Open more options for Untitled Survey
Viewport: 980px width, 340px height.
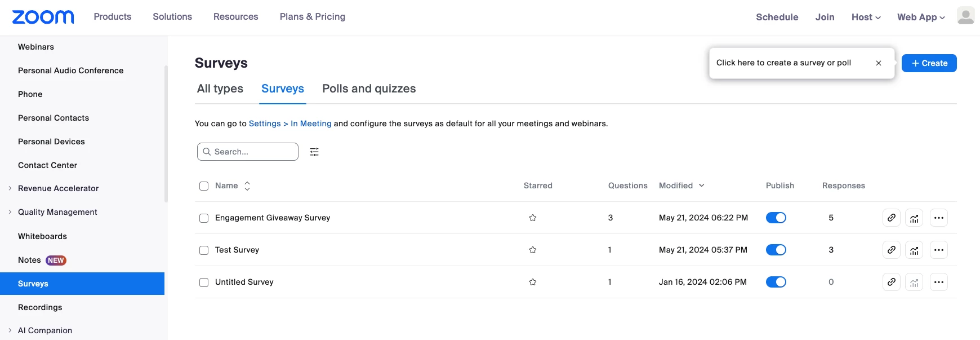(939, 282)
